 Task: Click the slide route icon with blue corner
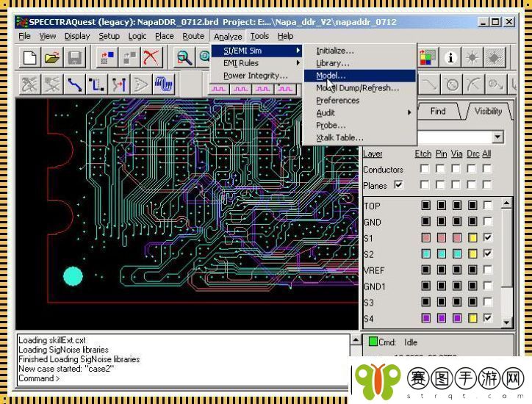coord(97,84)
